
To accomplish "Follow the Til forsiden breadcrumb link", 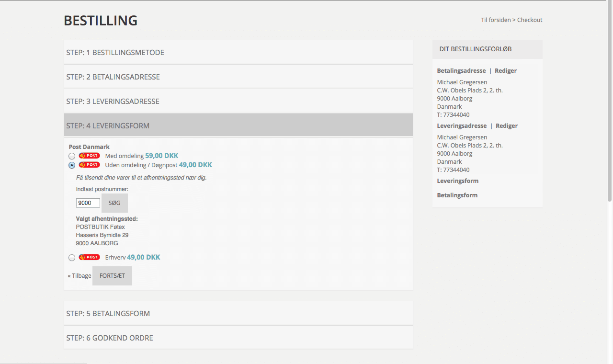I will tap(496, 20).
